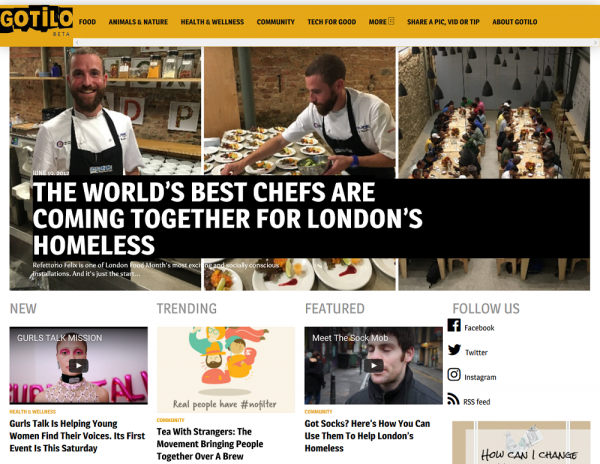The height and width of the screenshot is (464, 600).
Task: Go to HEALTH & WELLNESS section
Action: [x=212, y=22]
